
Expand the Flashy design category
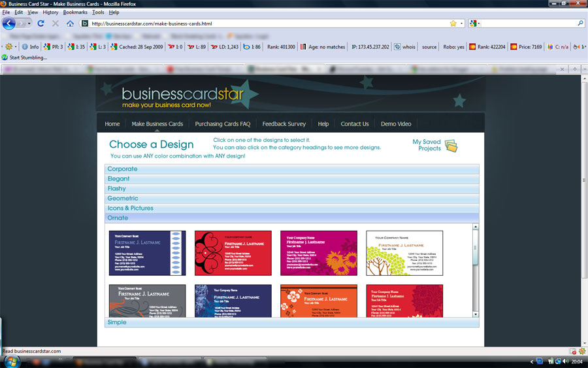pos(292,188)
